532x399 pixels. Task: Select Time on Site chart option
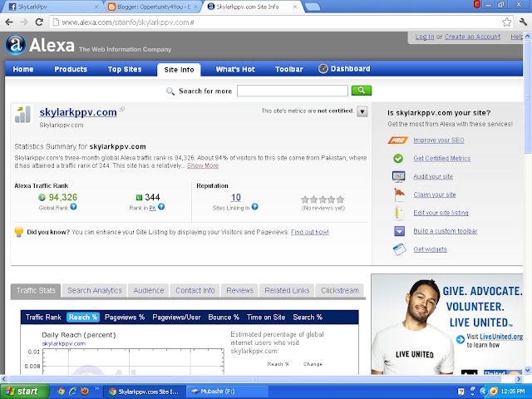[x=266, y=318]
